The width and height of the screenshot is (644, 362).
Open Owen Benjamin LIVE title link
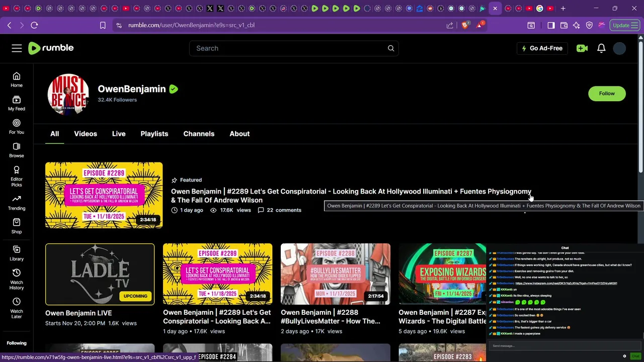point(78,313)
